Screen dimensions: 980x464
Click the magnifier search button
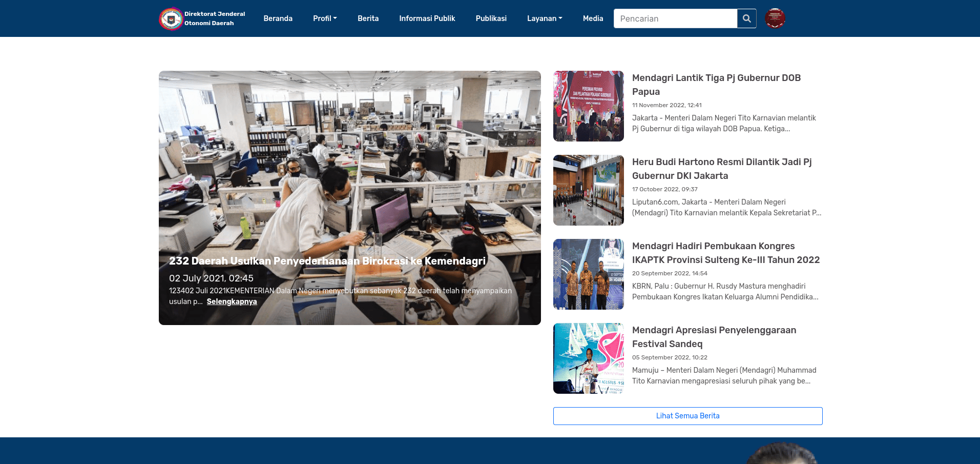click(x=747, y=18)
